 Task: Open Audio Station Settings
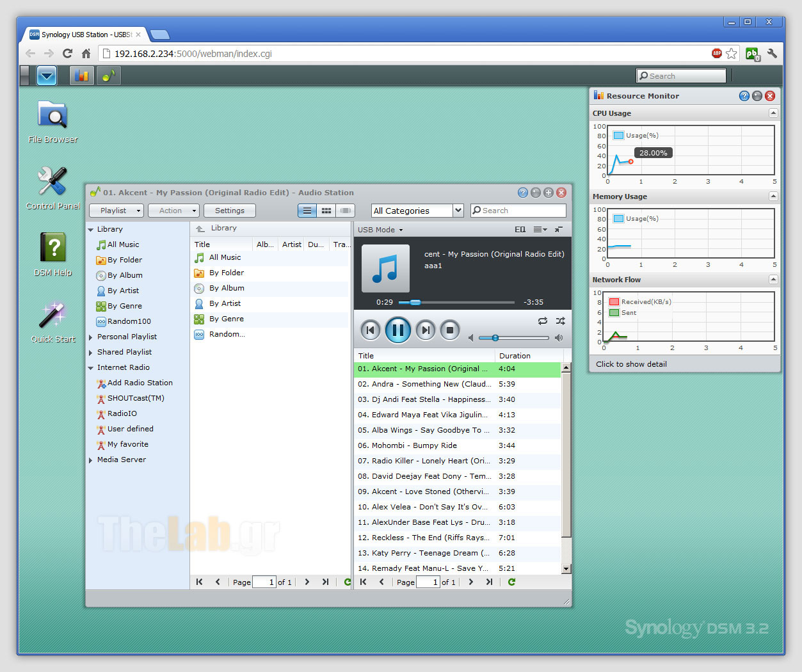(230, 211)
